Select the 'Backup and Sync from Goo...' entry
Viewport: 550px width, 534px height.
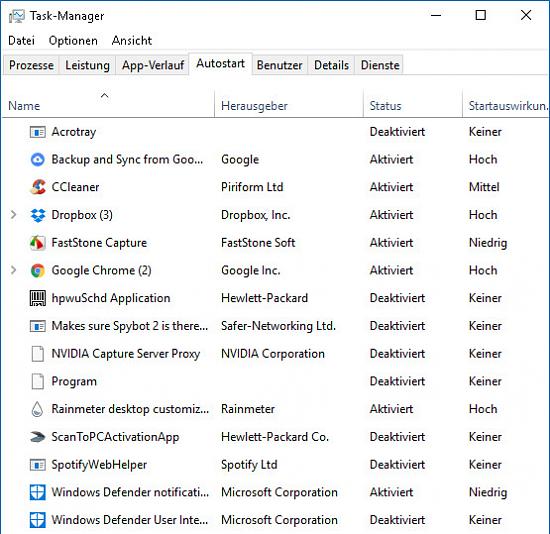127,160
